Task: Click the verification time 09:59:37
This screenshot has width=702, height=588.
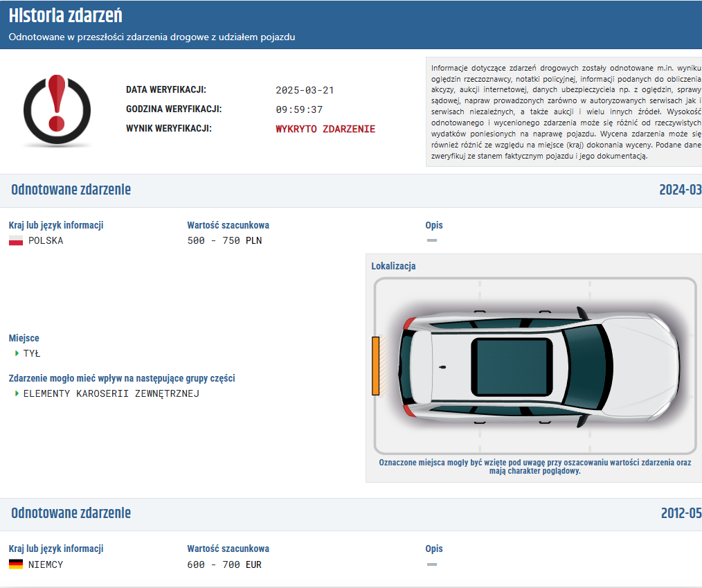Action: tap(299, 109)
